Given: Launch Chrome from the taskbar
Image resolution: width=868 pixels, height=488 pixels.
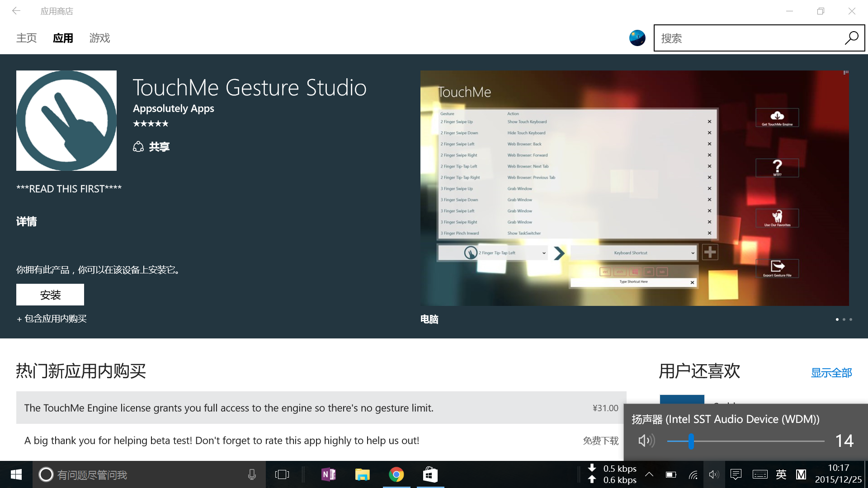Looking at the screenshot, I should pyautogui.click(x=396, y=474).
